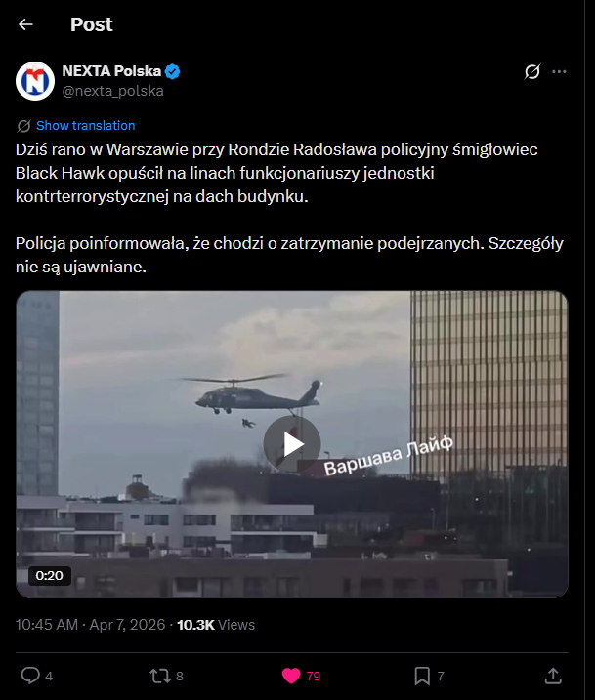This screenshot has width=595, height=700.
Task: Open Grok icon beside the more menu
Action: pos(532,71)
